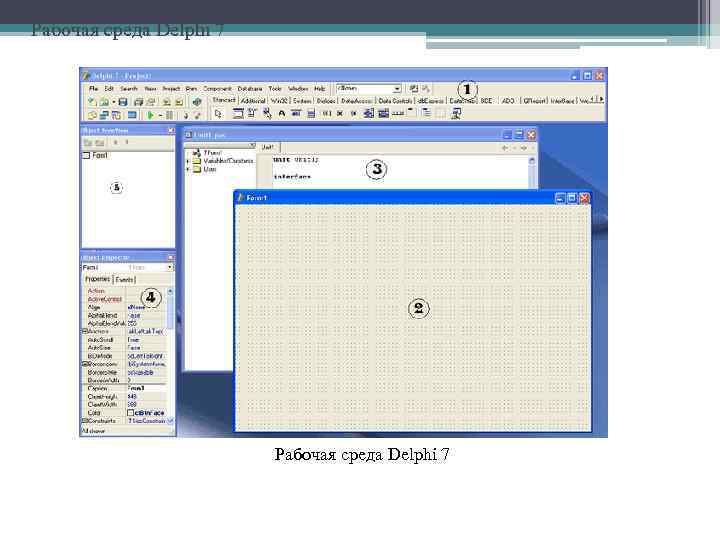
Task: Click the Trace Into toolbar icon
Action: [186, 115]
